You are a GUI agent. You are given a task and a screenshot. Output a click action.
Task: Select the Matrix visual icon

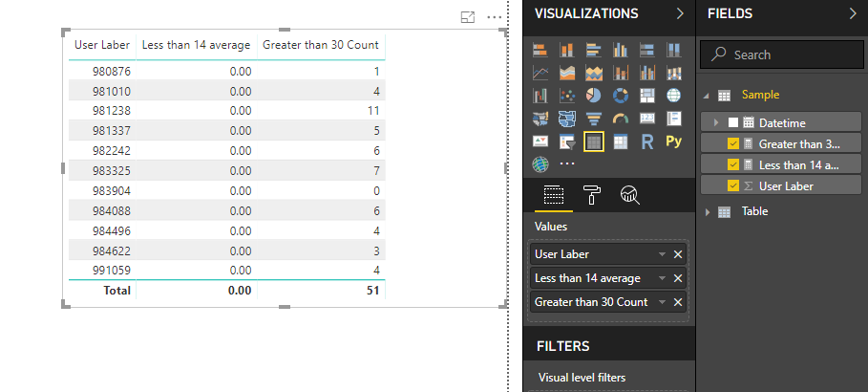point(620,142)
